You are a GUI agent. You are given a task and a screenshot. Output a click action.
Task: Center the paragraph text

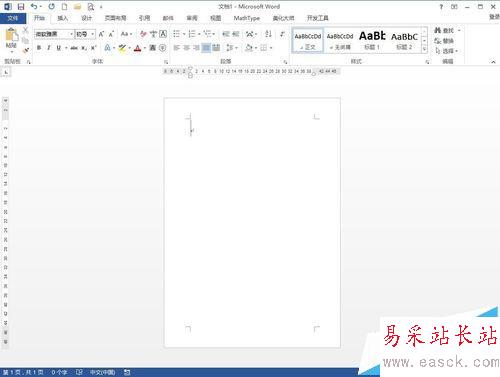tap(187, 48)
